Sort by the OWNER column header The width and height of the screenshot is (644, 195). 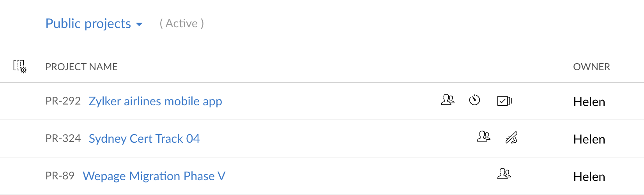[591, 67]
